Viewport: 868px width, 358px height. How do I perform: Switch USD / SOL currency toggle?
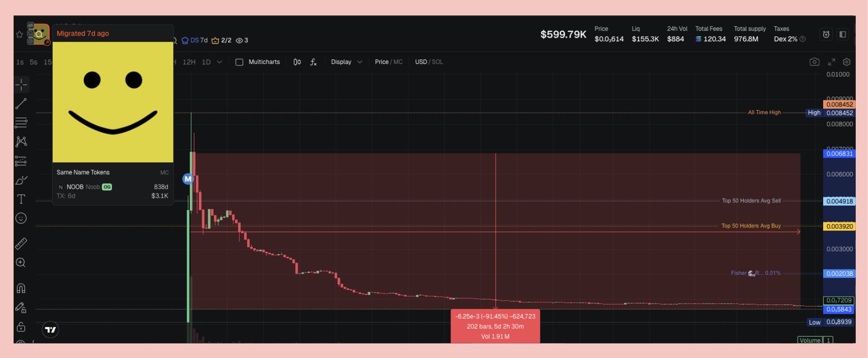pyautogui.click(x=429, y=62)
